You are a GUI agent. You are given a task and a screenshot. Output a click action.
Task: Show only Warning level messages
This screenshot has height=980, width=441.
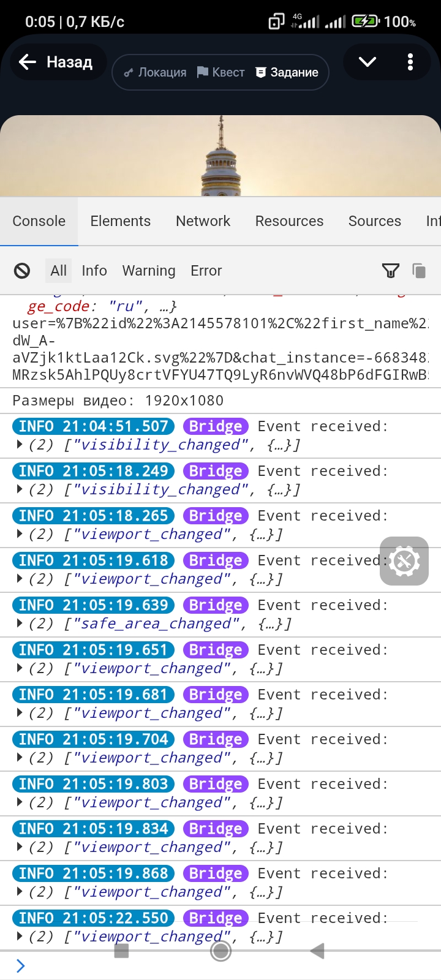click(x=149, y=271)
